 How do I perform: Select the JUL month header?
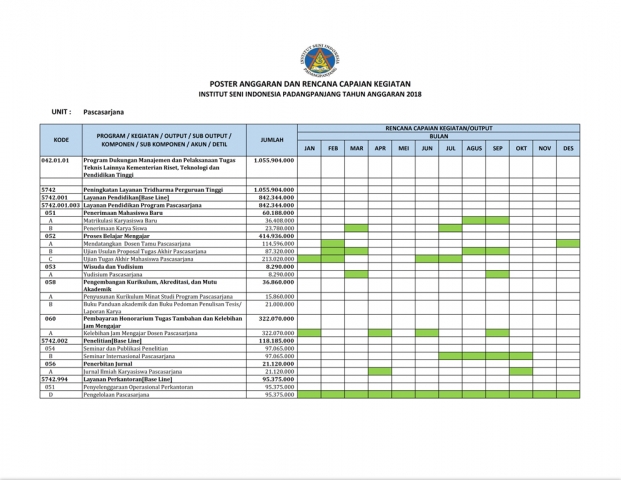(451, 148)
